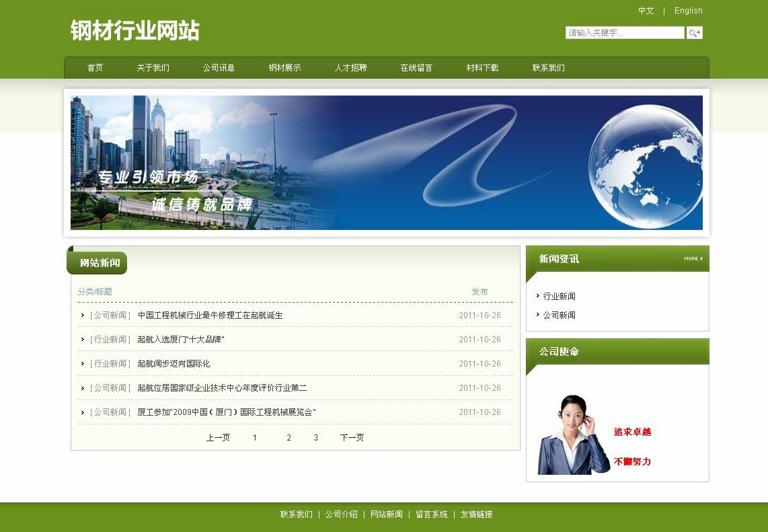Open news 起航入选厦门"十大品牌"
This screenshot has width=768, height=532.
coord(180,340)
